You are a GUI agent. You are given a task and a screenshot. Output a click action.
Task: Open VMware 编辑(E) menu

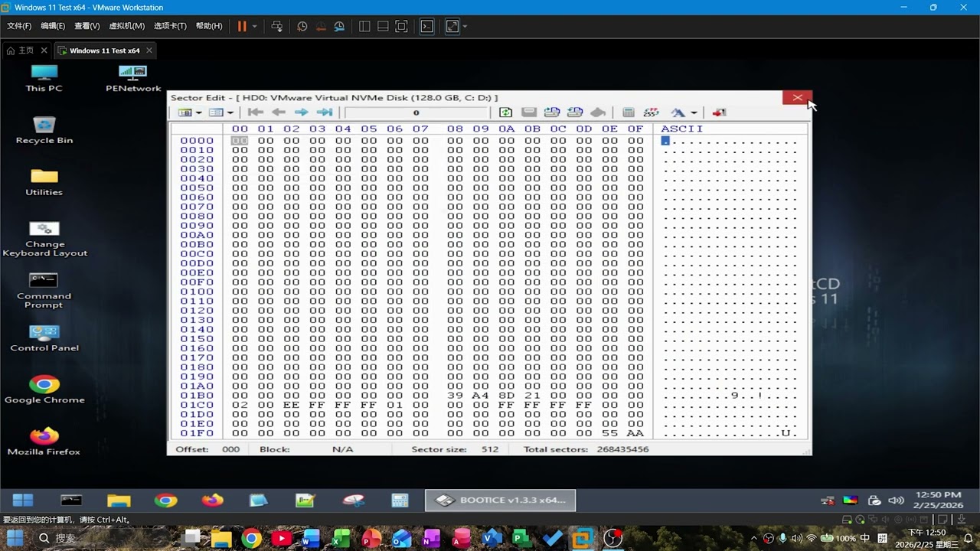pyautogui.click(x=53, y=26)
